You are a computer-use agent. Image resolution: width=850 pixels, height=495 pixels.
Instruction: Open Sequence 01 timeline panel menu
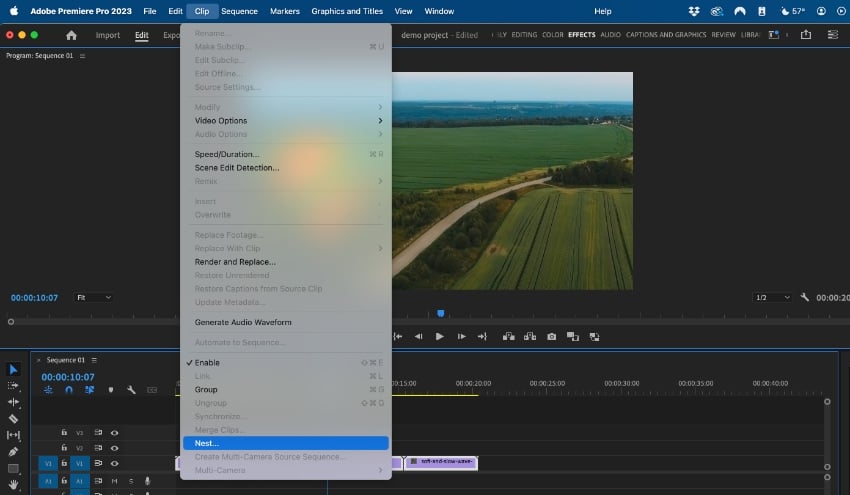point(94,360)
